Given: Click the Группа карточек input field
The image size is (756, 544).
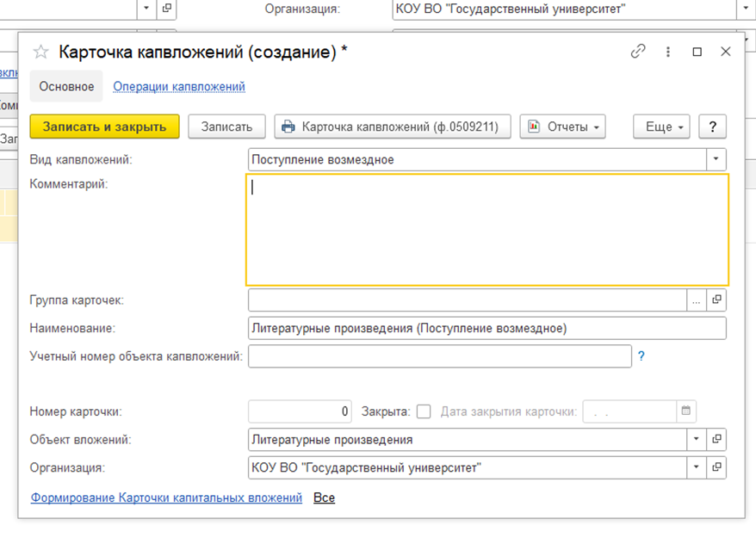Looking at the screenshot, I should (x=468, y=300).
